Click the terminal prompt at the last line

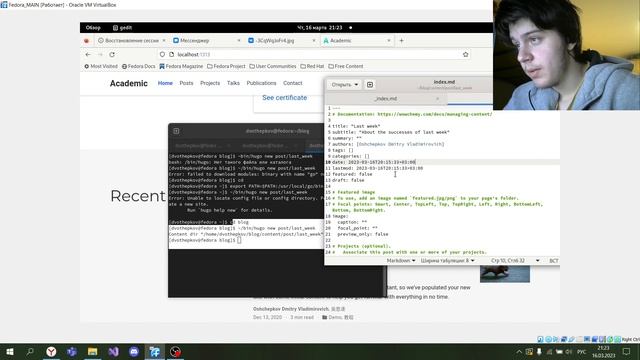click(205, 240)
